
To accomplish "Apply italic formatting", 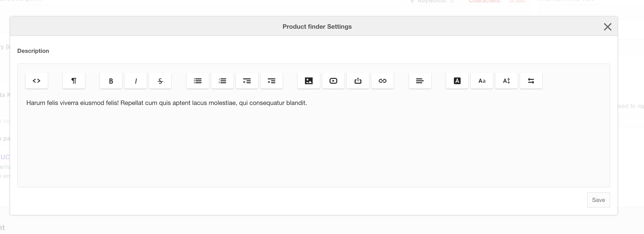I will pyautogui.click(x=136, y=81).
